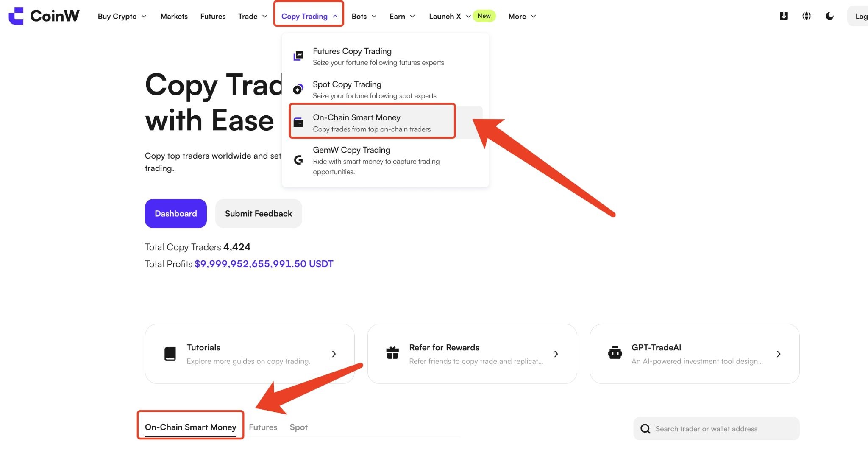Click the CoinW logo icon
The height and width of the screenshot is (461, 868).
16,16
